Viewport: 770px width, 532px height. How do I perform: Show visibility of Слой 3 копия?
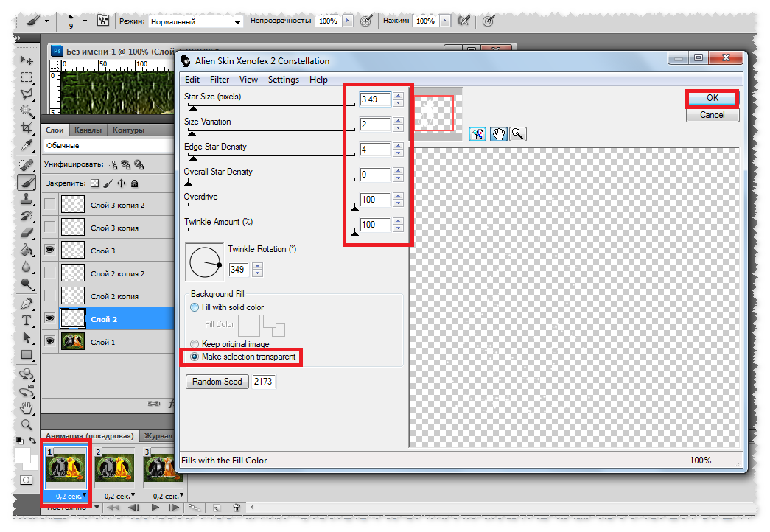coord(49,227)
